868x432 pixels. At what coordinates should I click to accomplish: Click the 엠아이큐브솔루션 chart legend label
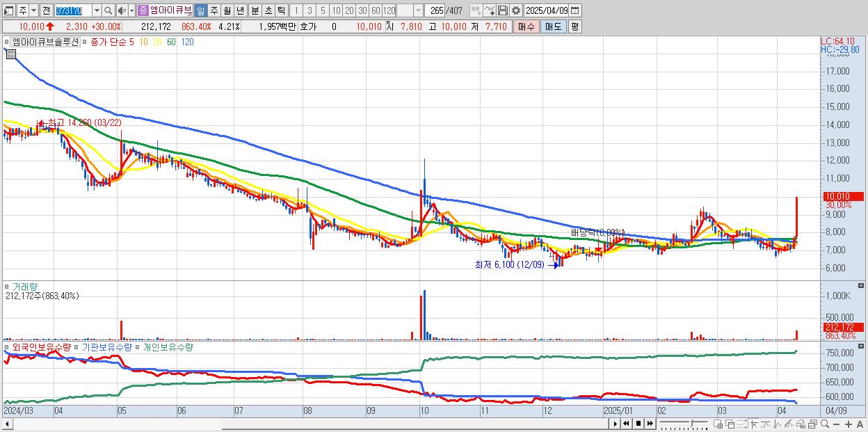(x=46, y=42)
